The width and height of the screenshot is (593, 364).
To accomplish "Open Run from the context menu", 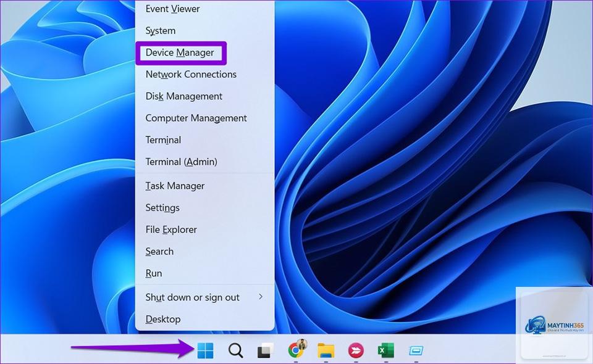I will pyautogui.click(x=204, y=273).
